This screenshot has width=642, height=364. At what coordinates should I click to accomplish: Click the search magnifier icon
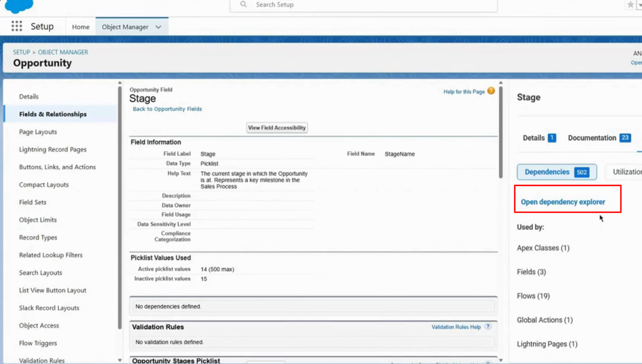(244, 5)
